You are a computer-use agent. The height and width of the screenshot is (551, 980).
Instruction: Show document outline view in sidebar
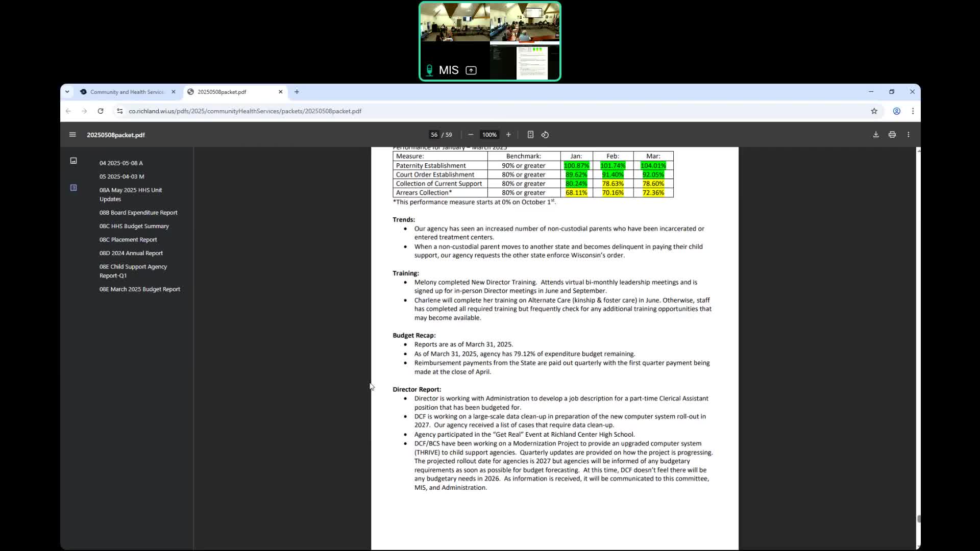[x=73, y=188]
